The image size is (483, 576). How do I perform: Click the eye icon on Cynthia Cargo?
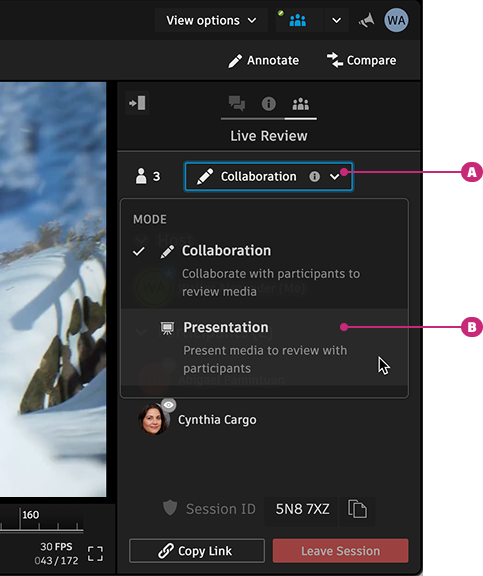(169, 405)
